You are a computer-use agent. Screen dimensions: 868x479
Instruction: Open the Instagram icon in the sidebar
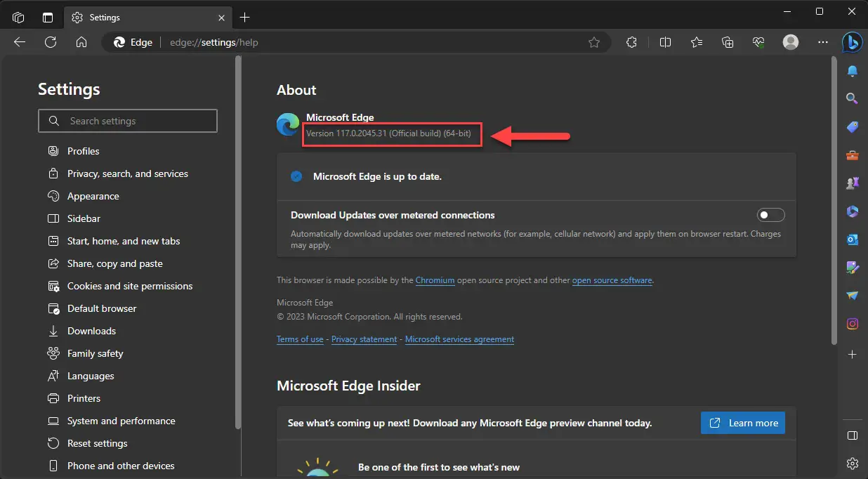point(853,324)
